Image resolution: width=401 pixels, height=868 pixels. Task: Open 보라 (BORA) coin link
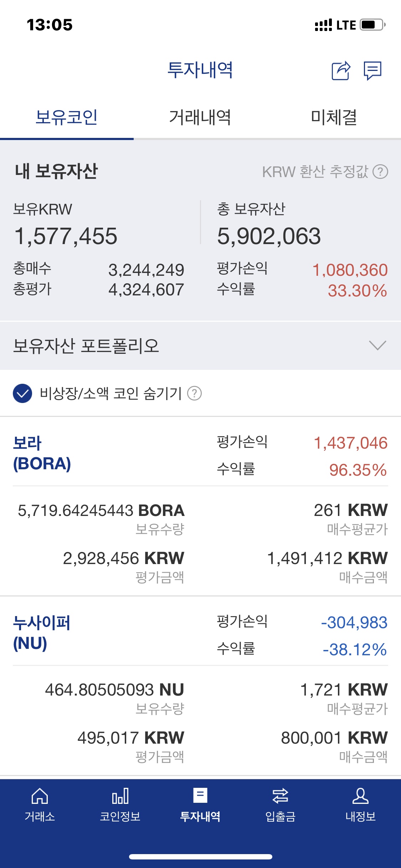click(42, 453)
